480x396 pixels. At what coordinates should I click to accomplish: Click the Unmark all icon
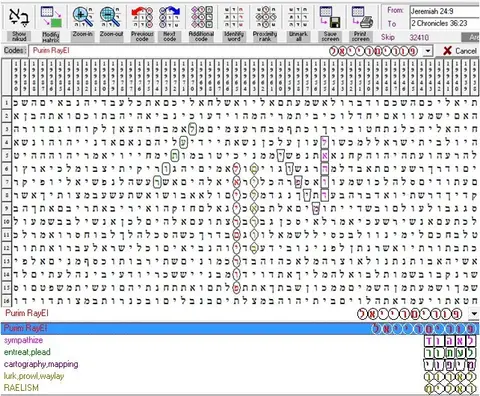[x=298, y=17]
